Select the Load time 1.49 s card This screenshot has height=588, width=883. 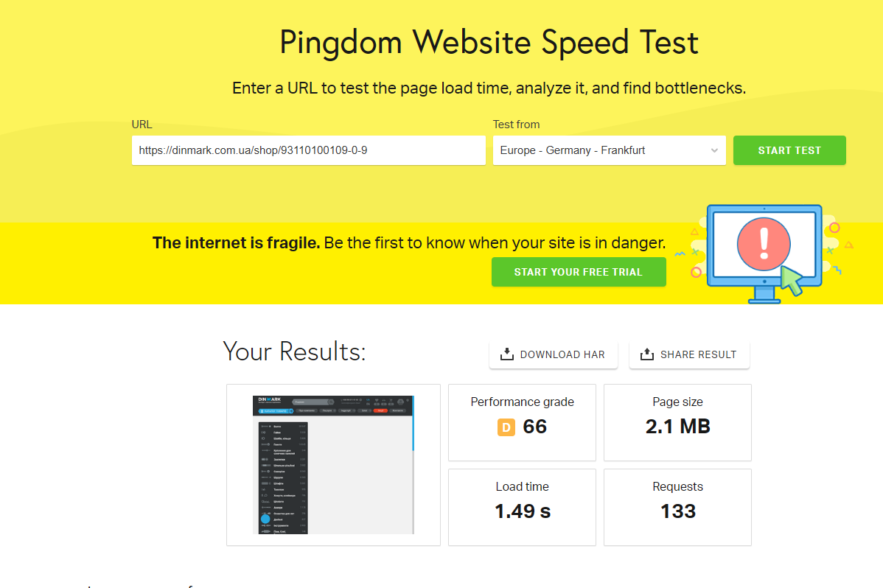(x=522, y=507)
